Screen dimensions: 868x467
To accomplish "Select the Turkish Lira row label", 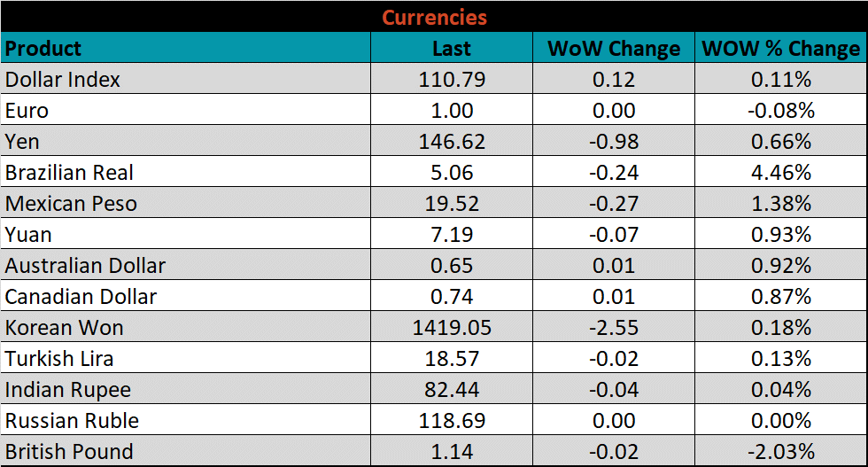I will coord(59,359).
